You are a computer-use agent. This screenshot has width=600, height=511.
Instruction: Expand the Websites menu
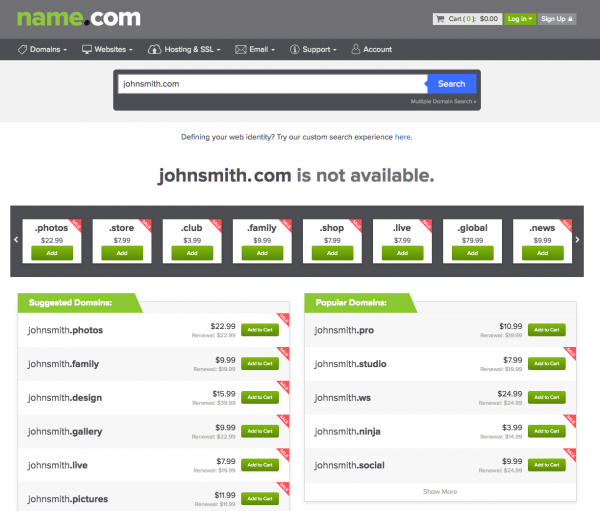pos(108,49)
